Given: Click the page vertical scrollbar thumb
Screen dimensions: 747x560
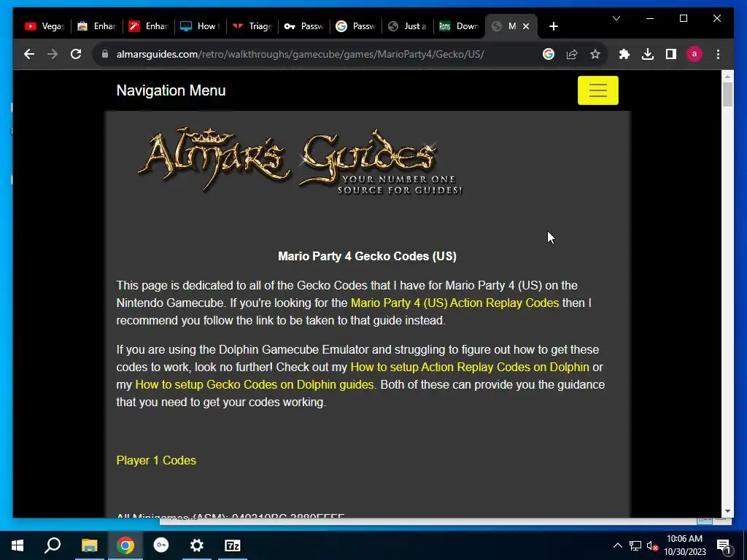Looking at the screenshot, I should [727, 94].
